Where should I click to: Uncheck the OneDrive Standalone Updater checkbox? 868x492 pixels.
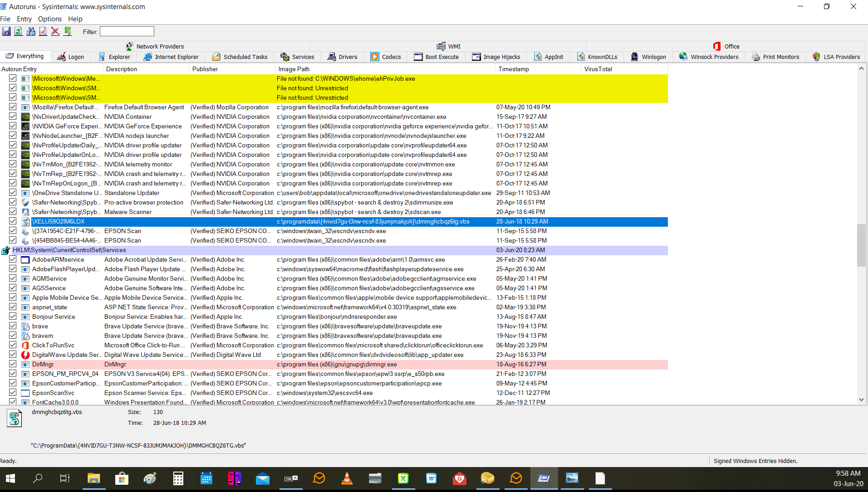[13, 193]
